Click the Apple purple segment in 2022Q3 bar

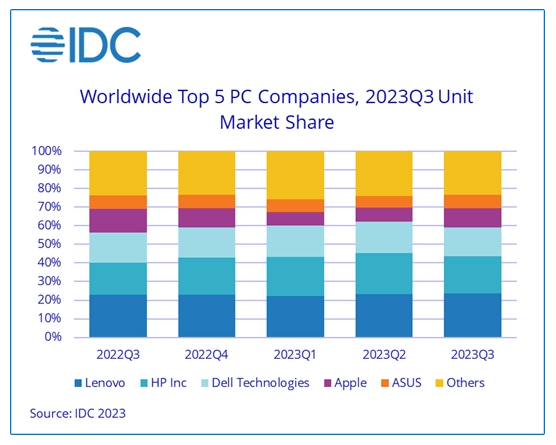(118, 221)
